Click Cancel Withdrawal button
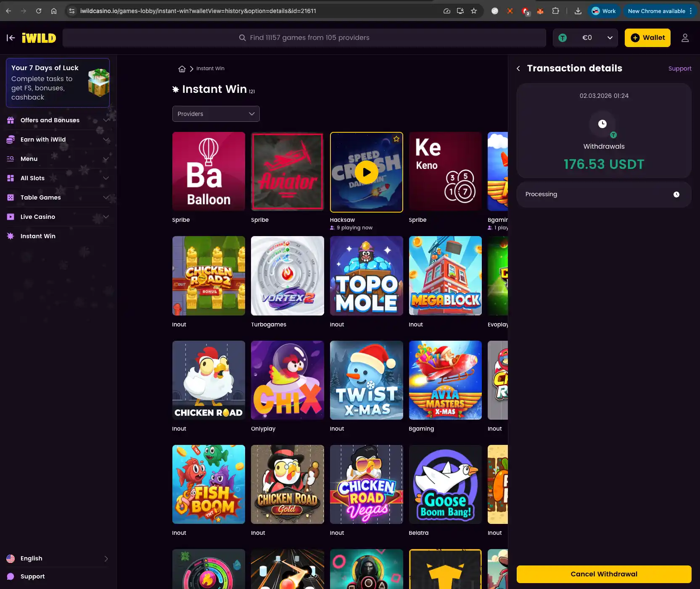700x589 pixels. (x=604, y=574)
